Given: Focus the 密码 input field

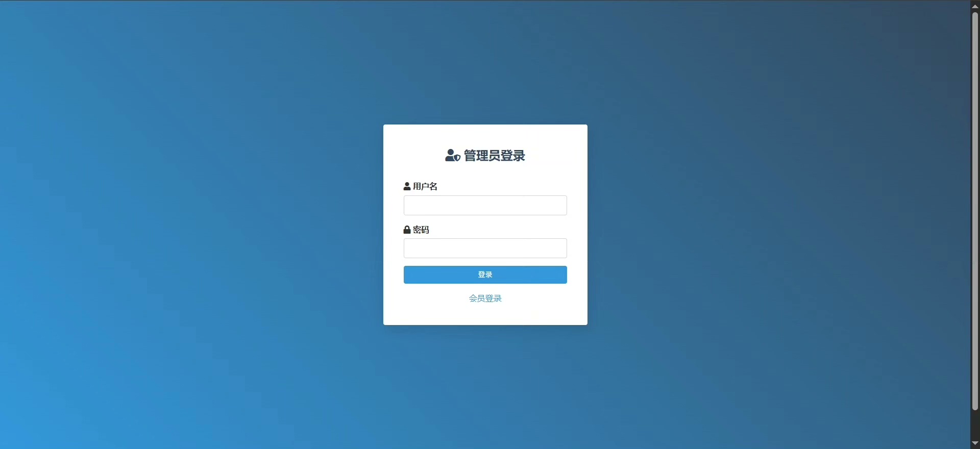Looking at the screenshot, I should [485, 248].
